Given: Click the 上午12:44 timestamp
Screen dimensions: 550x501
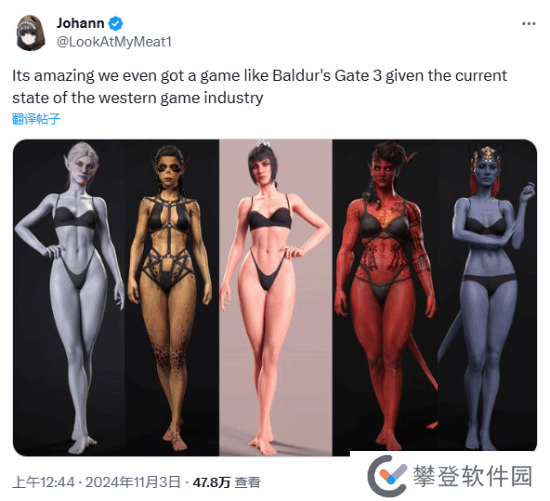Looking at the screenshot, I should tap(43, 482).
